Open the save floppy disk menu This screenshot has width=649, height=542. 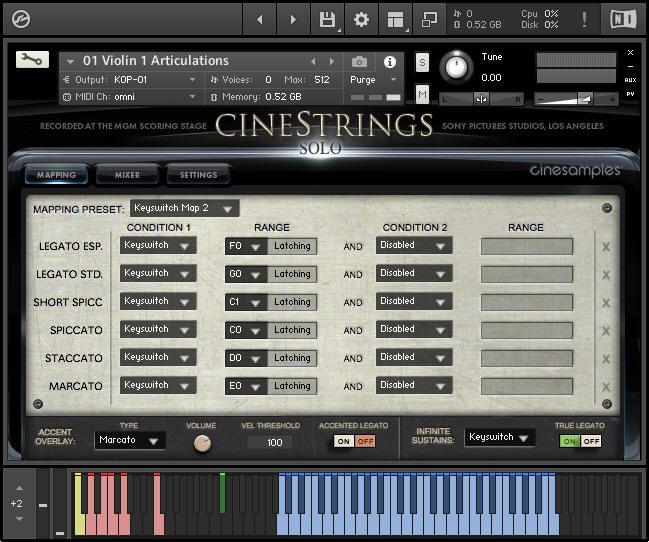click(327, 19)
